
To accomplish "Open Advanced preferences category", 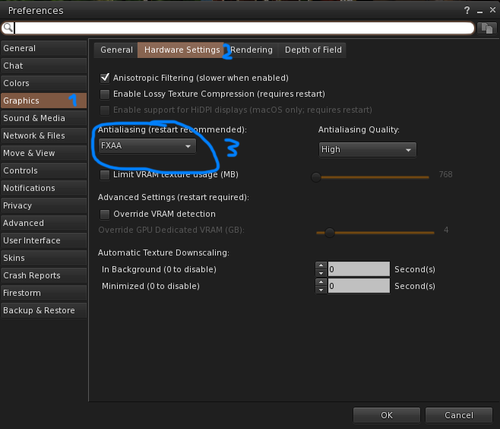I will [x=44, y=223].
